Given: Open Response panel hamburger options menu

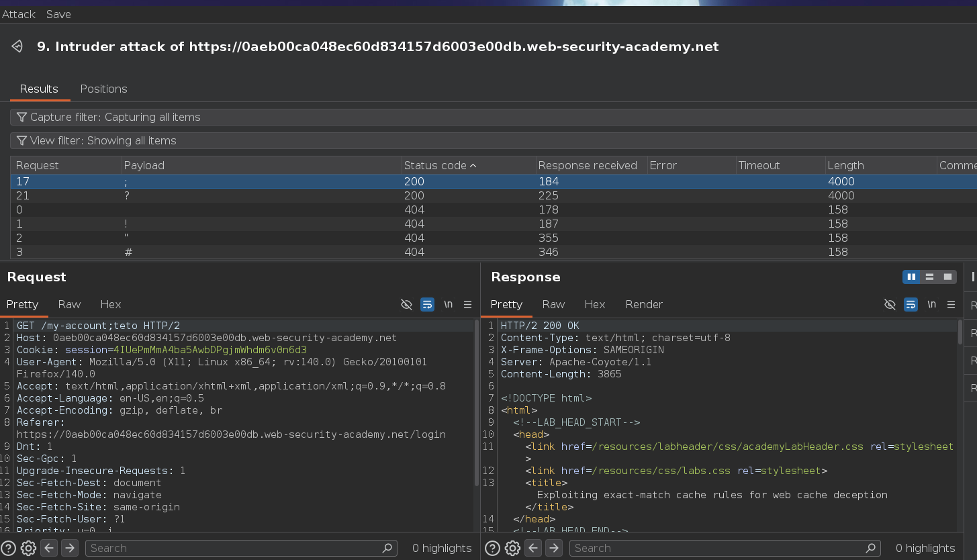Looking at the screenshot, I should pyautogui.click(x=951, y=304).
